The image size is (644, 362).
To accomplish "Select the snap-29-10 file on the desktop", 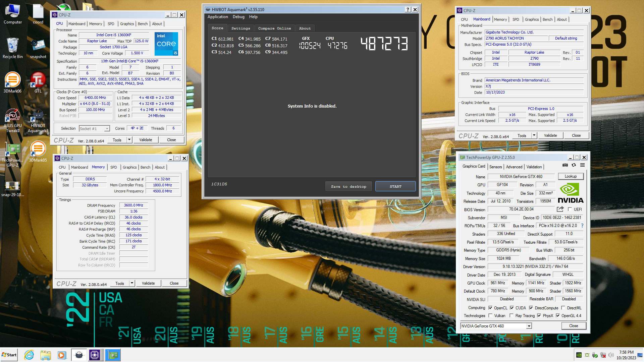I will [13, 188].
